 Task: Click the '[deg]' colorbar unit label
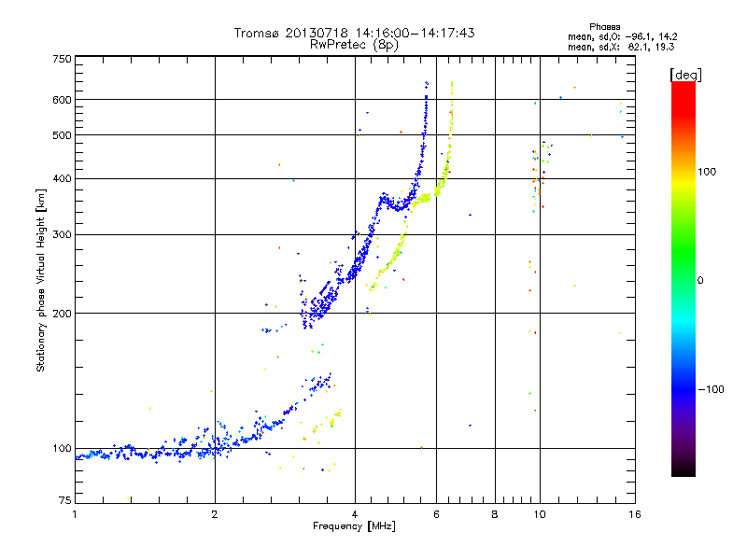tap(685, 75)
